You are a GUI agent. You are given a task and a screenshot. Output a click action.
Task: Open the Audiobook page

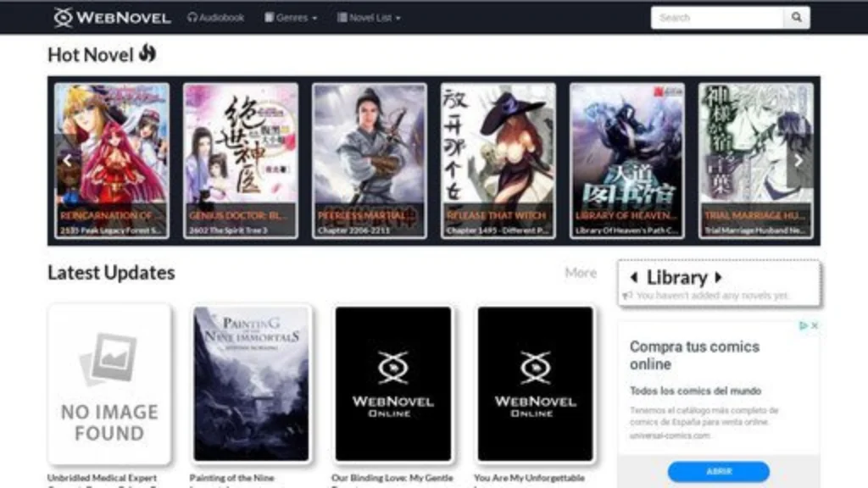(215, 17)
